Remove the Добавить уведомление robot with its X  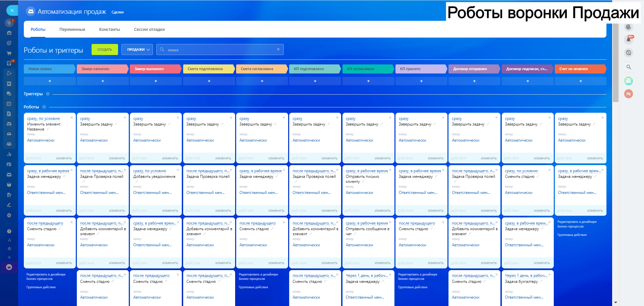178,170
